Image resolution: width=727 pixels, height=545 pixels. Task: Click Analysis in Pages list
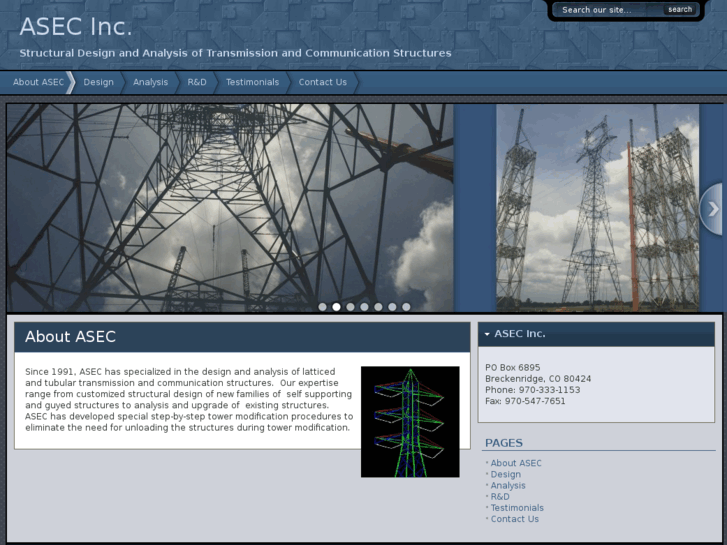[x=508, y=485]
